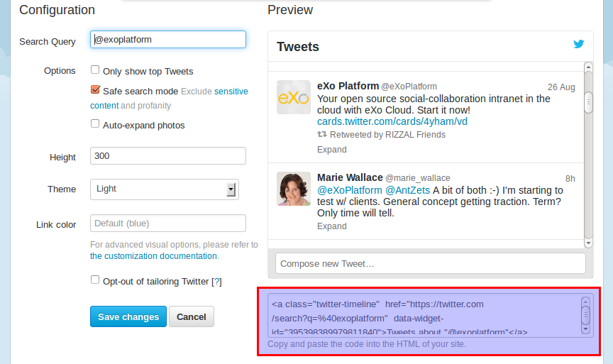Screen dimensions: 613x364
Task: Click the Search Query field containing @exoplatform
Action: [168, 40]
